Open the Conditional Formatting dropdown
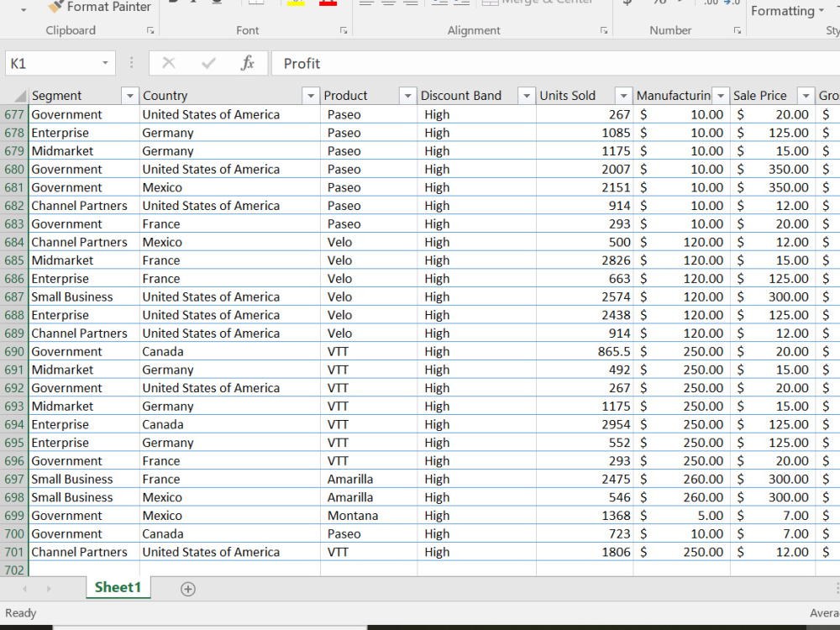 pos(786,11)
